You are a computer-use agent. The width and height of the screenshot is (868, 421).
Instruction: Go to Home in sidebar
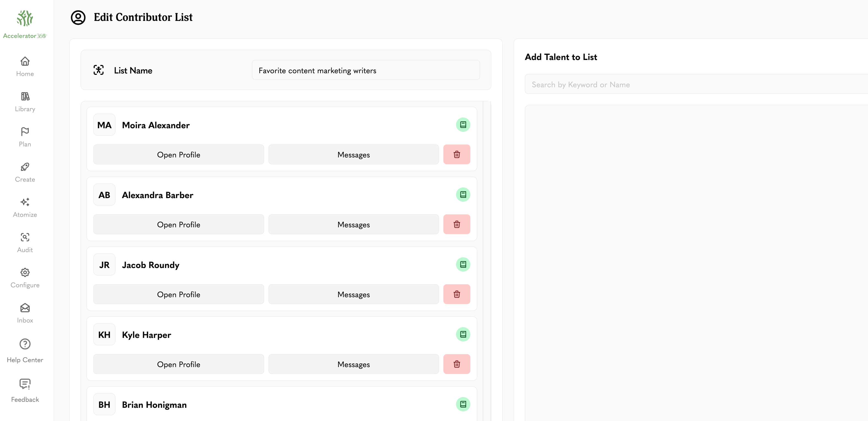(x=25, y=66)
